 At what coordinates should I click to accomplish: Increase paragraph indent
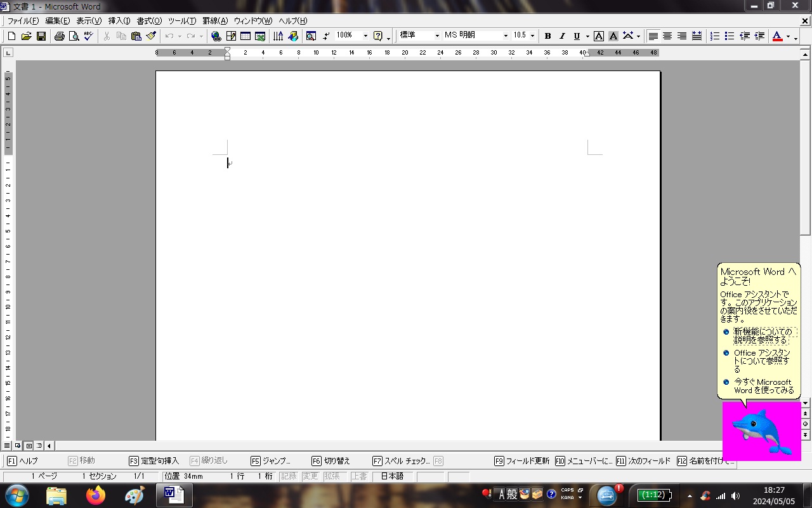759,36
